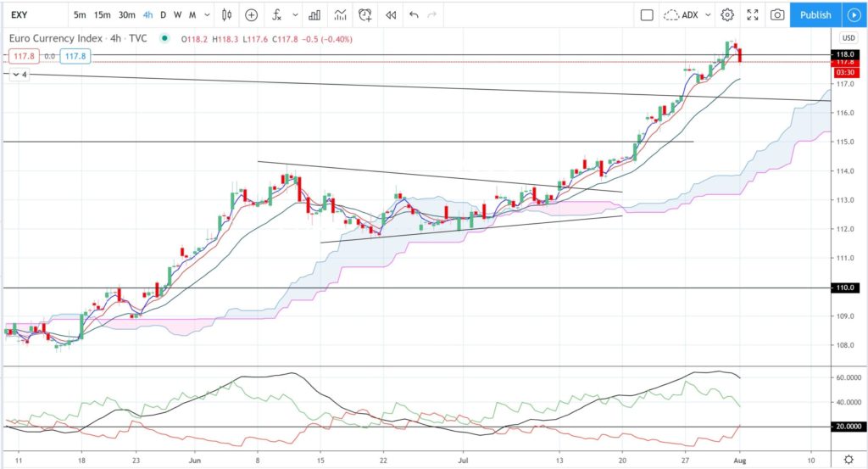Expand the collapsed indicators legend showing 4
868x469 pixels.
pos(19,74)
